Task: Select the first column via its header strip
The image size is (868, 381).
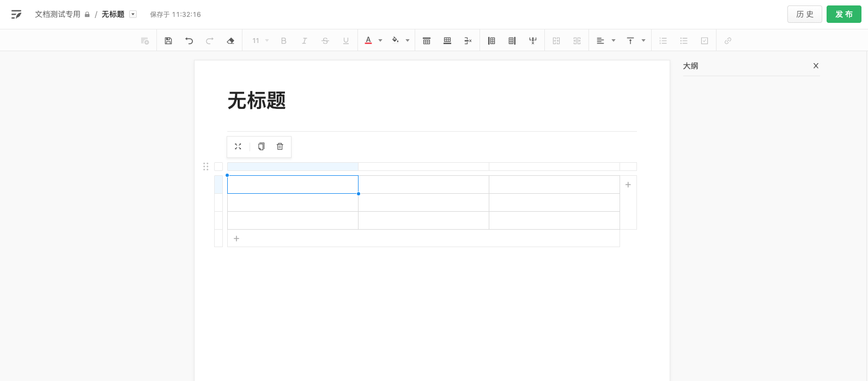Action: click(x=293, y=167)
